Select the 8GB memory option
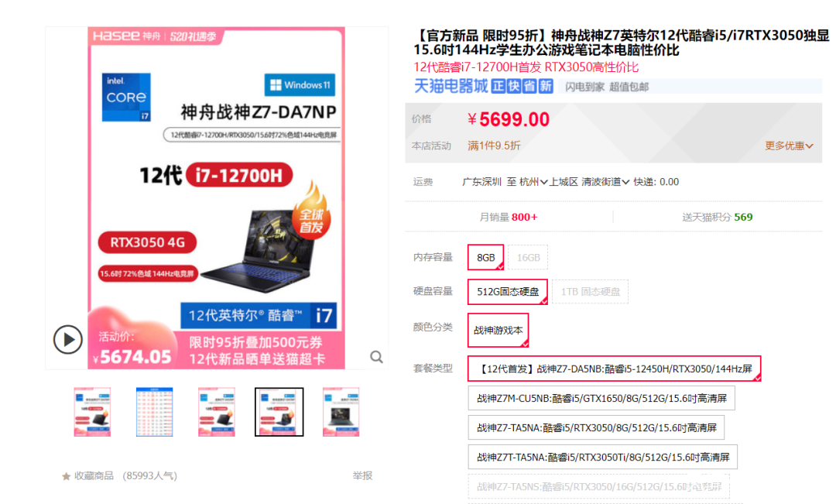The image size is (836, 504). point(485,258)
